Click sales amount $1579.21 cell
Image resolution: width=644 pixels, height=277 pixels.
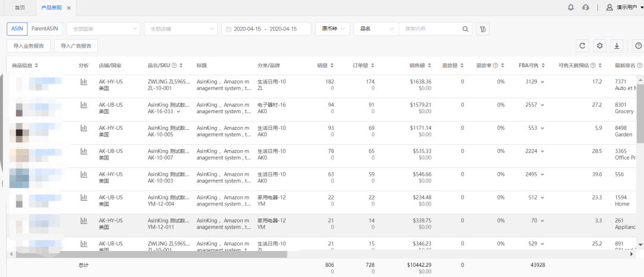click(420, 105)
